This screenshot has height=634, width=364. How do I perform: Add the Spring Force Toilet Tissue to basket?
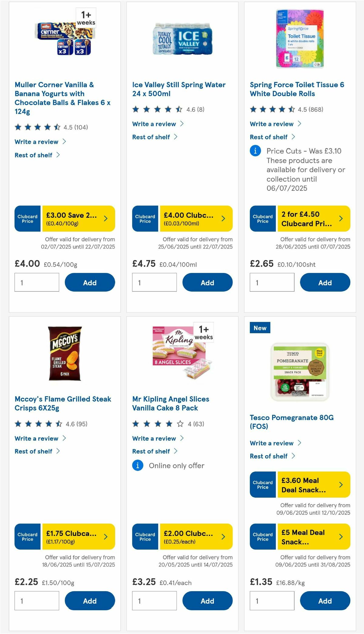tap(325, 282)
